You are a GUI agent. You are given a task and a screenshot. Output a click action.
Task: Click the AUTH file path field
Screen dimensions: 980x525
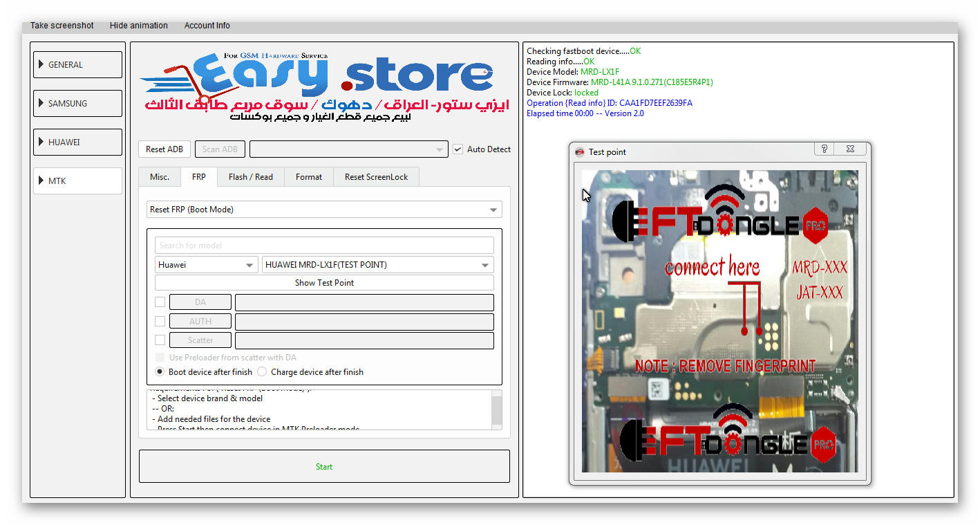click(x=364, y=321)
